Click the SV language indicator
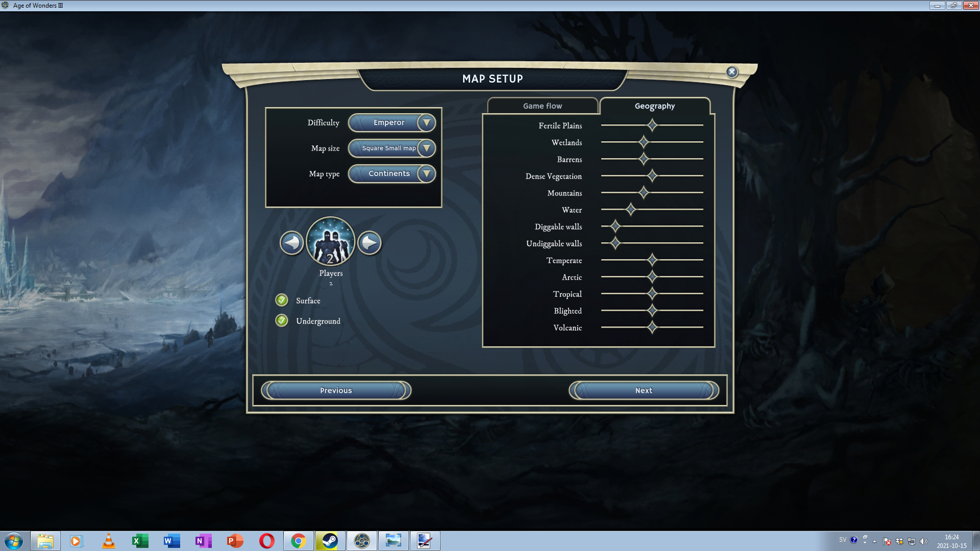Viewport: 980px width, 551px height. click(843, 540)
